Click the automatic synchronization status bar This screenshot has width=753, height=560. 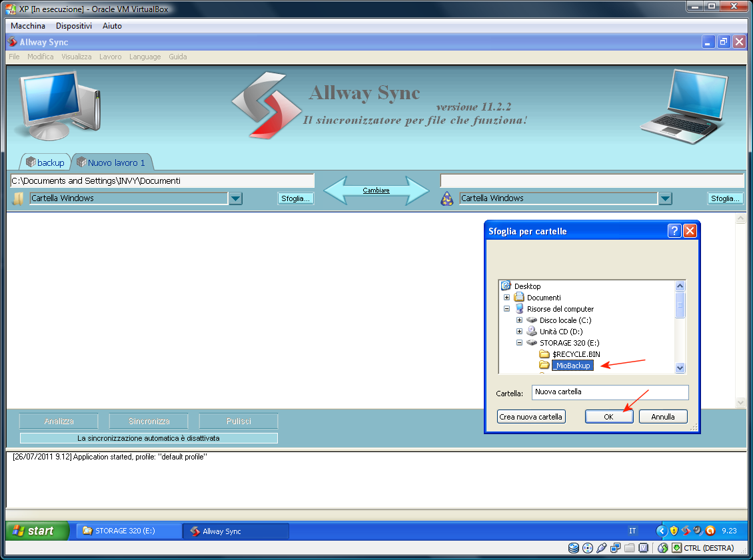pos(149,438)
